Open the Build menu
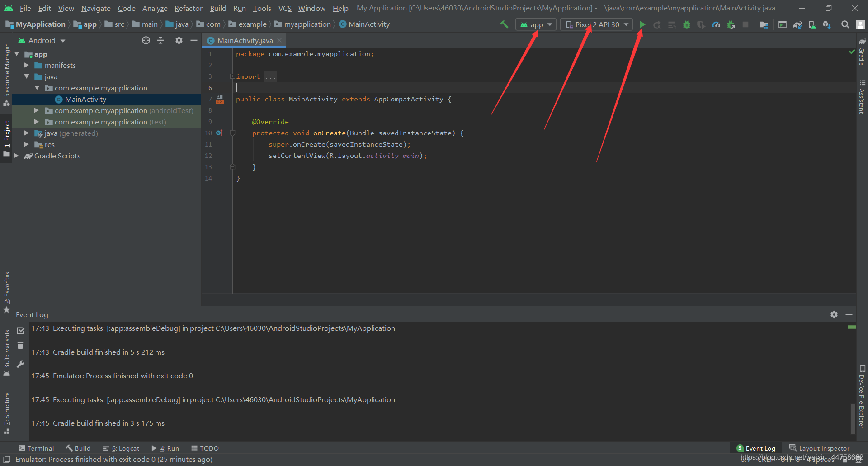 (218, 8)
